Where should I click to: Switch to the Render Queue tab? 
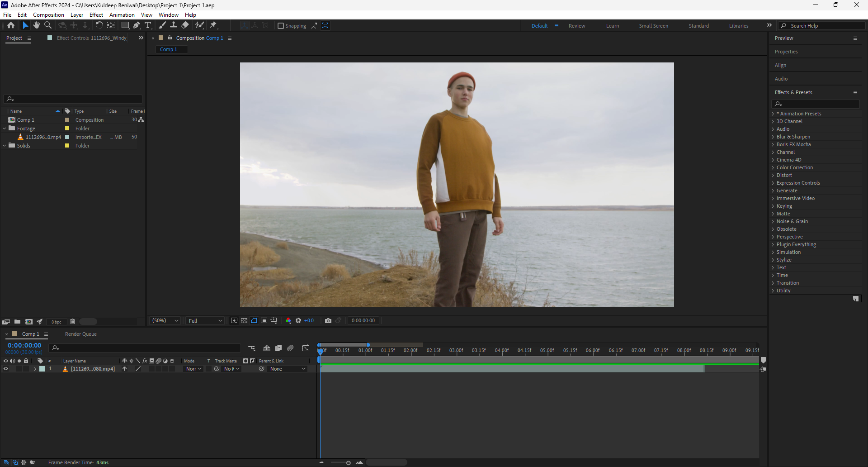[80, 334]
